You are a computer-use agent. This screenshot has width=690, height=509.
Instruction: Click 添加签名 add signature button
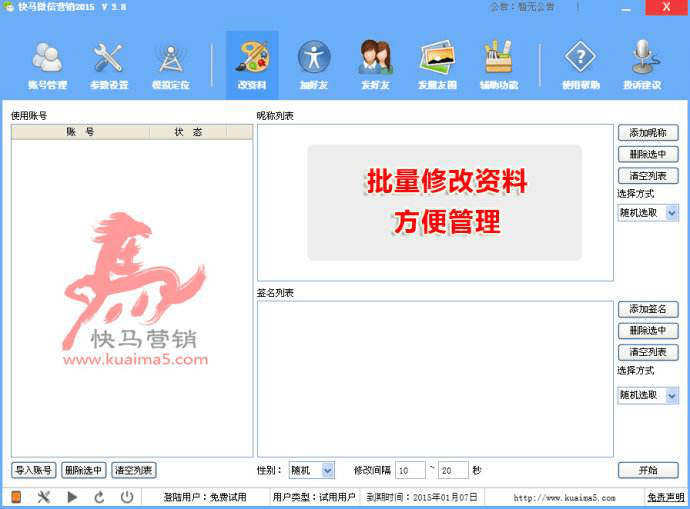(x=648, y=309)
